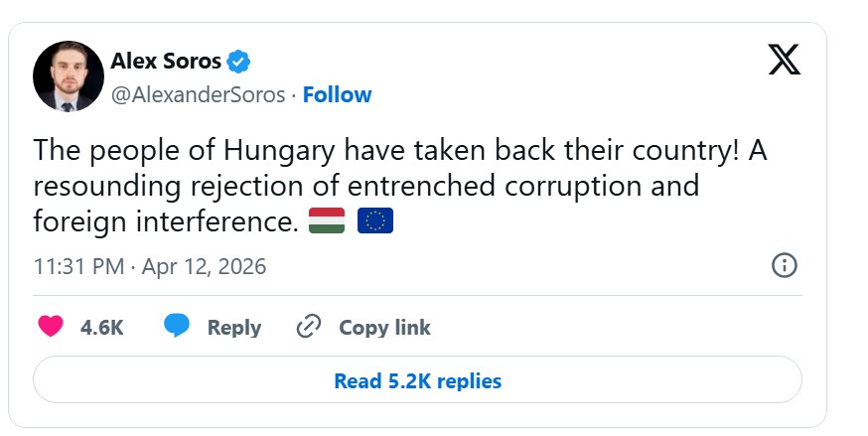Click the X logo
Viewport: 868px width, 436px height.
point(784,62)
